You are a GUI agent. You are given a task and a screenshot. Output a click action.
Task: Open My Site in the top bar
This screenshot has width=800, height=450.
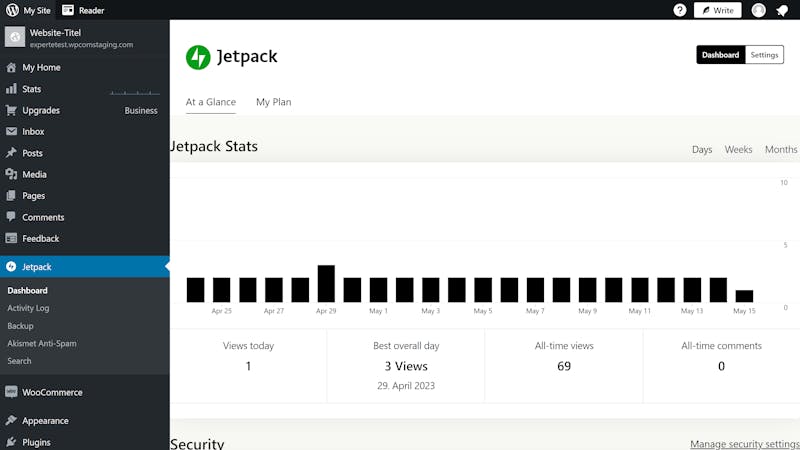37,10
